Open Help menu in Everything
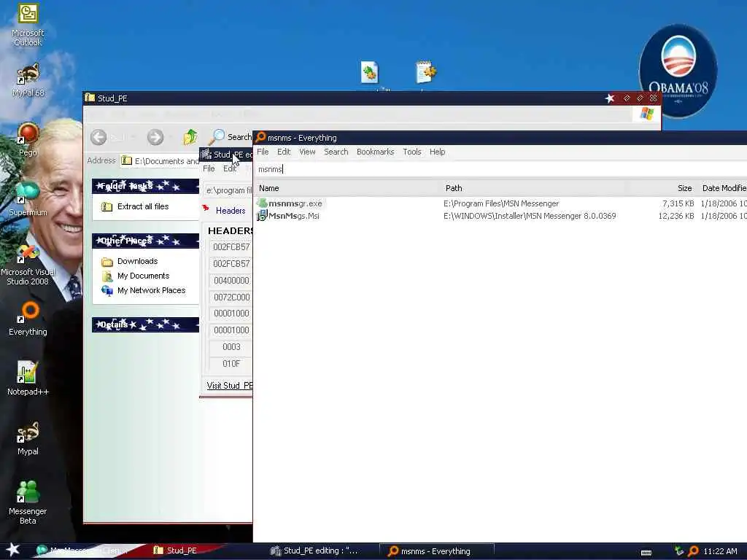This screenshot has width=747, height=560. coord(437,152)
